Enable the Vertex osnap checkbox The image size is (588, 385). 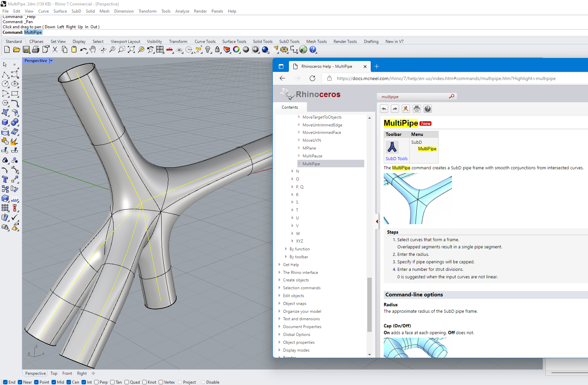coord(161,382)
